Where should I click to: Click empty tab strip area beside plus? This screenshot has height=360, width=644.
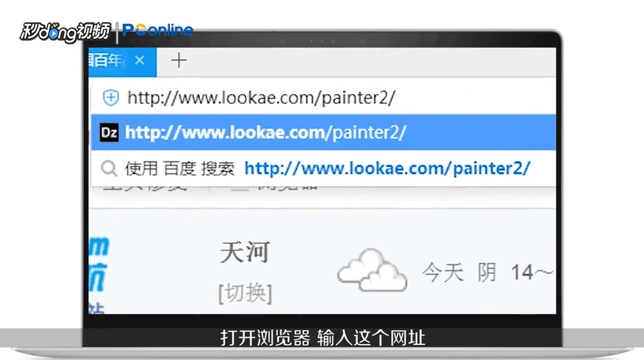point(370,62)
